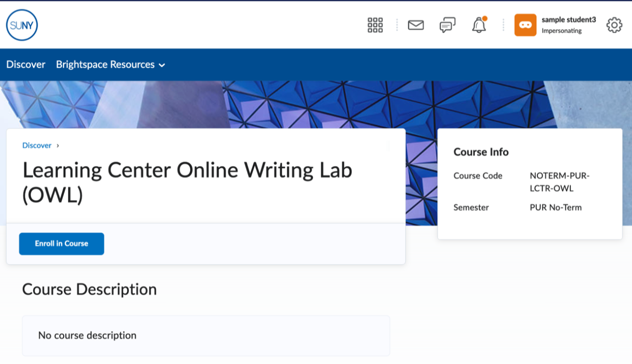Click the Course Description heading

[x=89, y=289]
